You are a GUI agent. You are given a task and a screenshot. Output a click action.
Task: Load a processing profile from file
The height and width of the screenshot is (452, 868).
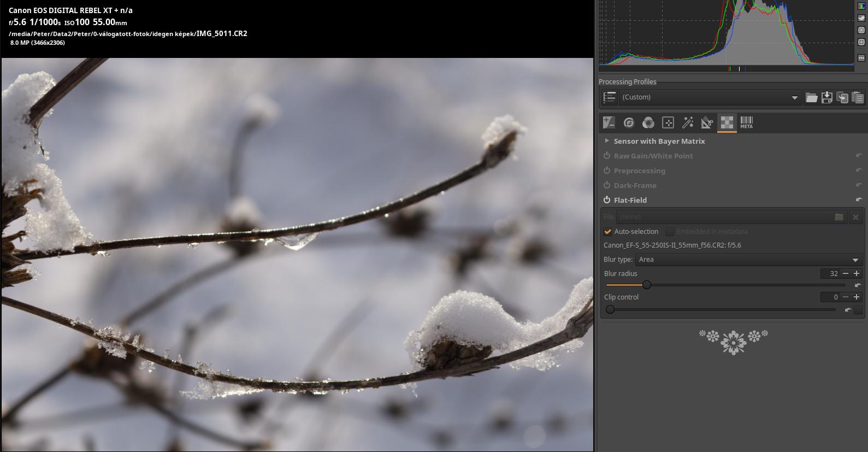pos(811,98)
